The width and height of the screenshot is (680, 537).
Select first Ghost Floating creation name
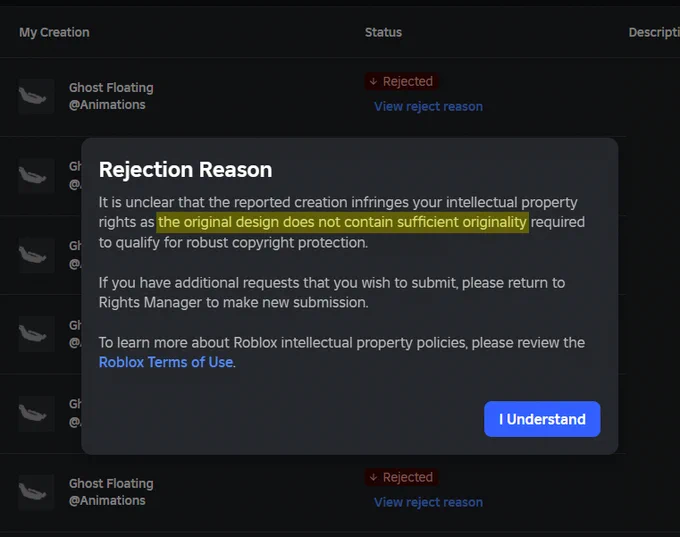(x=111, y=88)
